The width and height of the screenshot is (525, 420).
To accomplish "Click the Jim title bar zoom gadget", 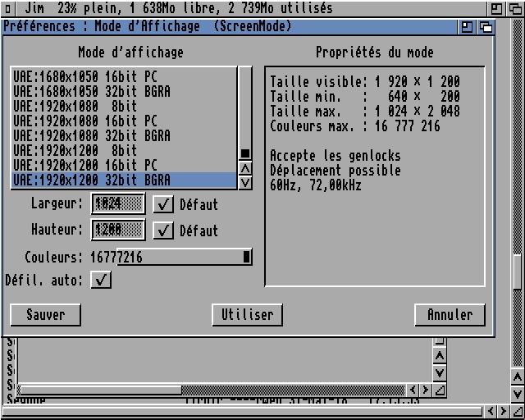I will [x=497, y=8].
